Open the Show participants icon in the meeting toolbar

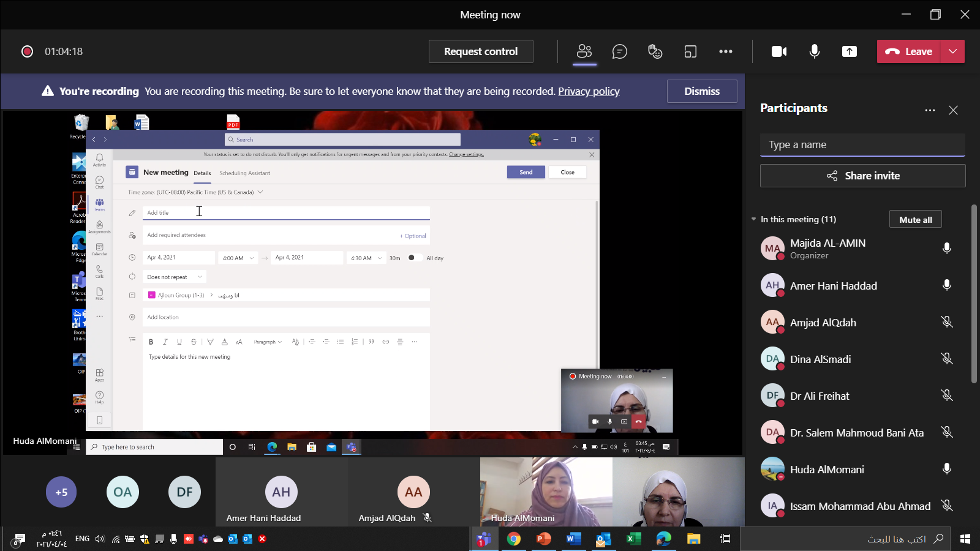[x=584, y=51]
